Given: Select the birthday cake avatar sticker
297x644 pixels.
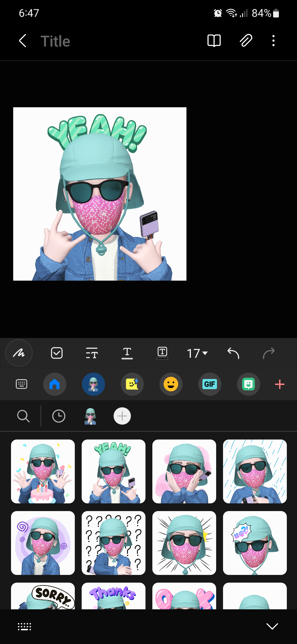Looking at the screenshot, I should [x=43, y=471].
